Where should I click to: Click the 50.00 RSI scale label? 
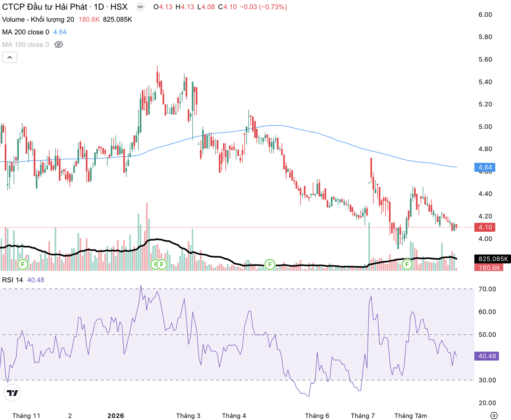click(487, 334)
